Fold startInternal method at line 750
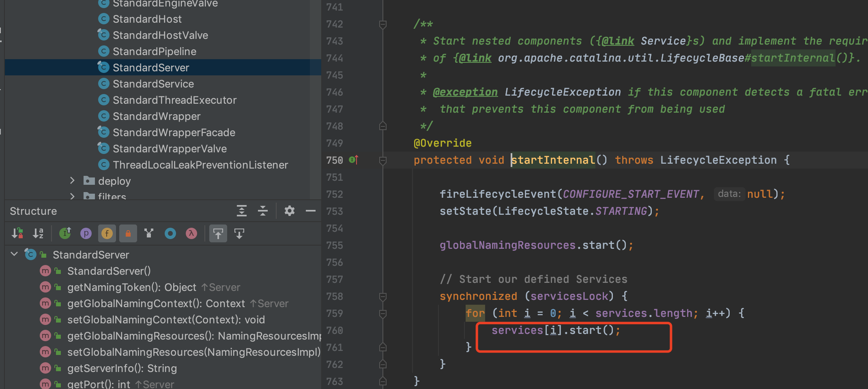The image size is (868, 389). click(382, 160)
